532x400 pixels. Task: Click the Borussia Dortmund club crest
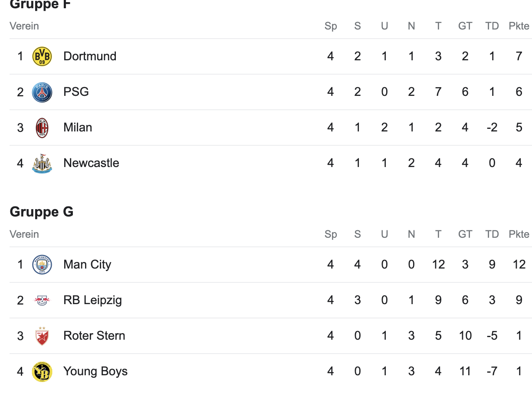[x=42, y=56]
